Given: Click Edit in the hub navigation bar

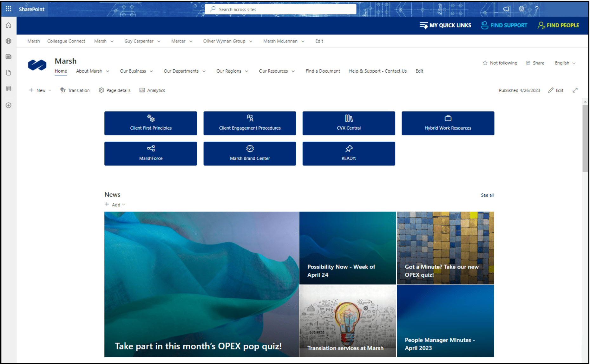Looking at the screenshot, I should click(319, 41).
